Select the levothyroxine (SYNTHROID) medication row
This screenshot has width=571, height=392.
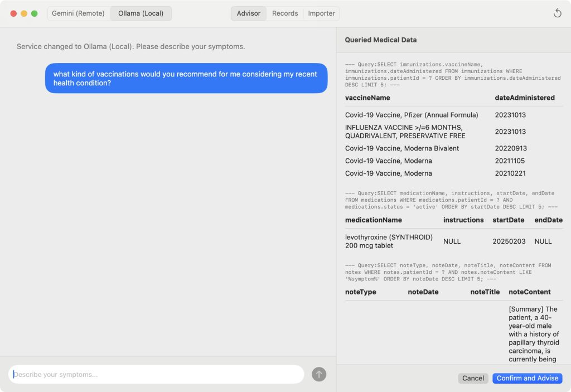[389, 241]
